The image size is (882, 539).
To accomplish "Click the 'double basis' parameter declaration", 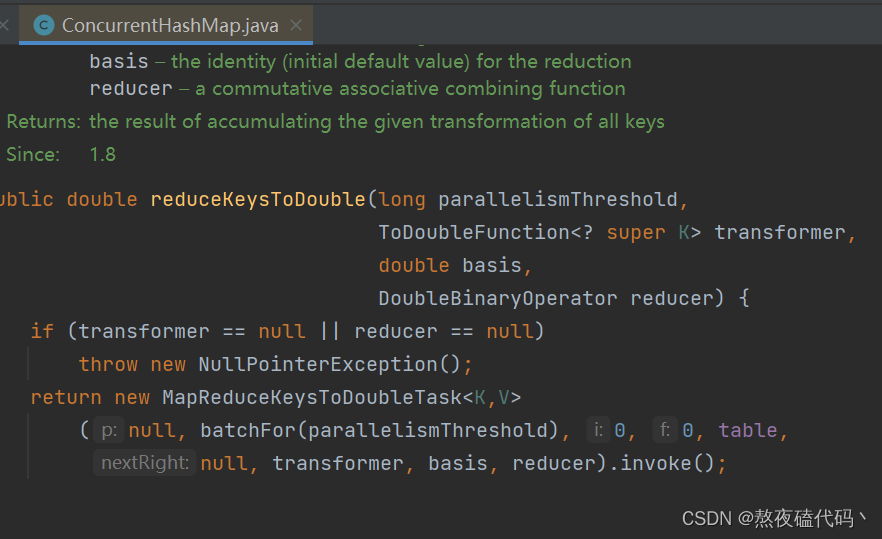I will coord(451,265).
